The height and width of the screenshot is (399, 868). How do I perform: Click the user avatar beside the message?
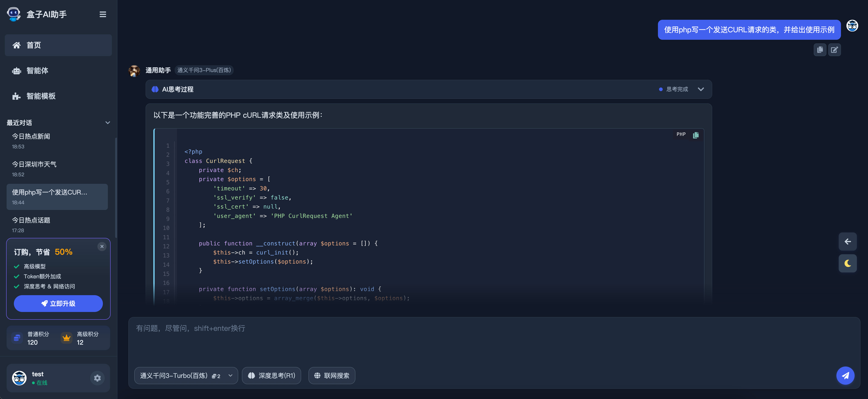(x=852, y=26)
